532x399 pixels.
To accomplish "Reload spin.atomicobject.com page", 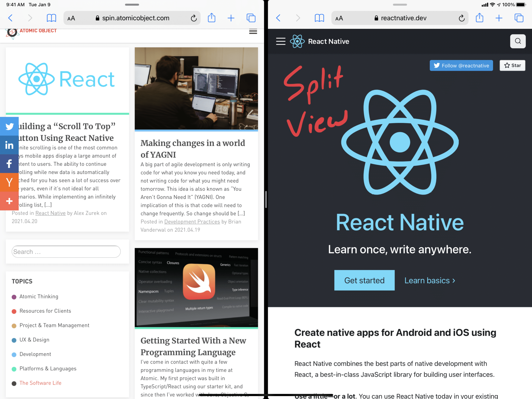I will [x=194, y=18].
